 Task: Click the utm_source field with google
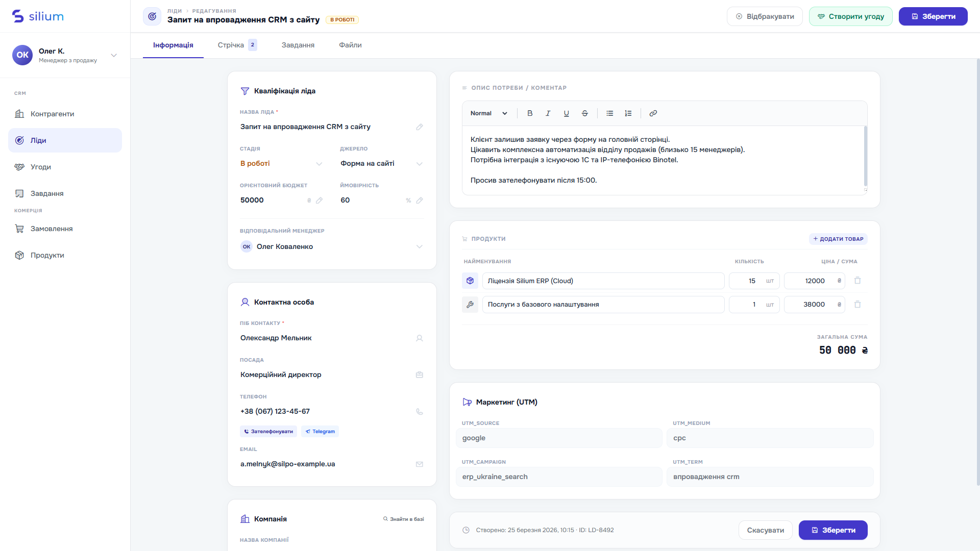559,438
